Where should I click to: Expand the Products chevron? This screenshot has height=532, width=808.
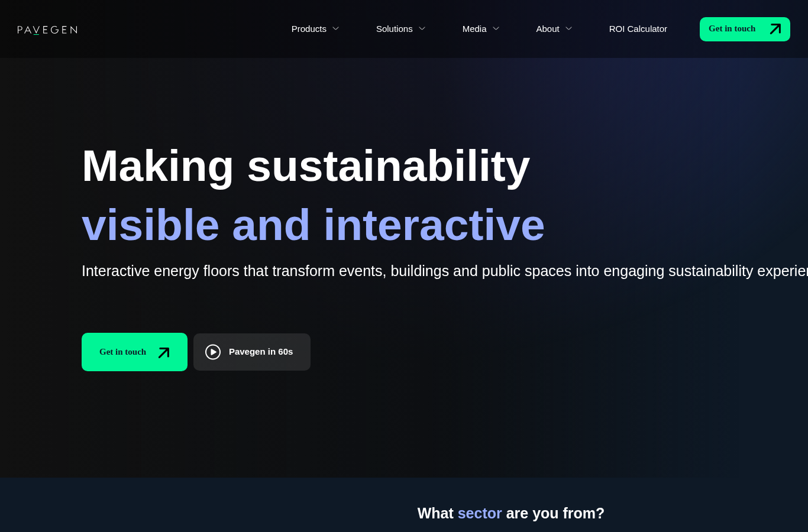(335, 29)
